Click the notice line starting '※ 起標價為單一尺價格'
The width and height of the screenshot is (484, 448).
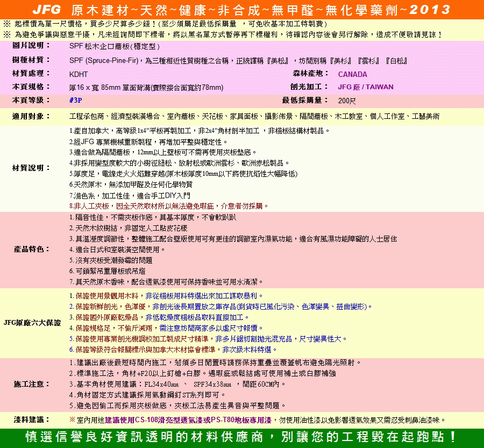tap(166, 24)
